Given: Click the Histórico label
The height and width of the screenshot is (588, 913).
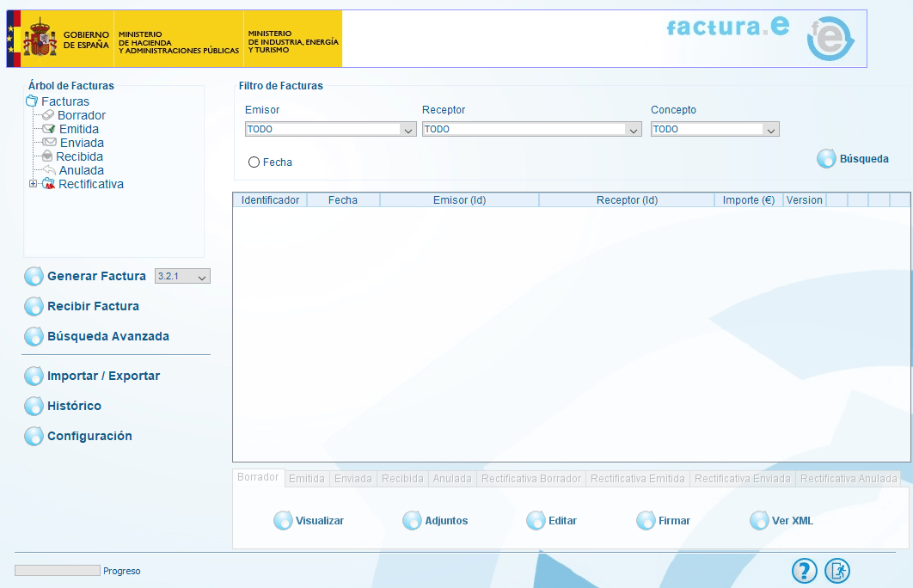Looking at the screenshot, I should tap(74, 406).
